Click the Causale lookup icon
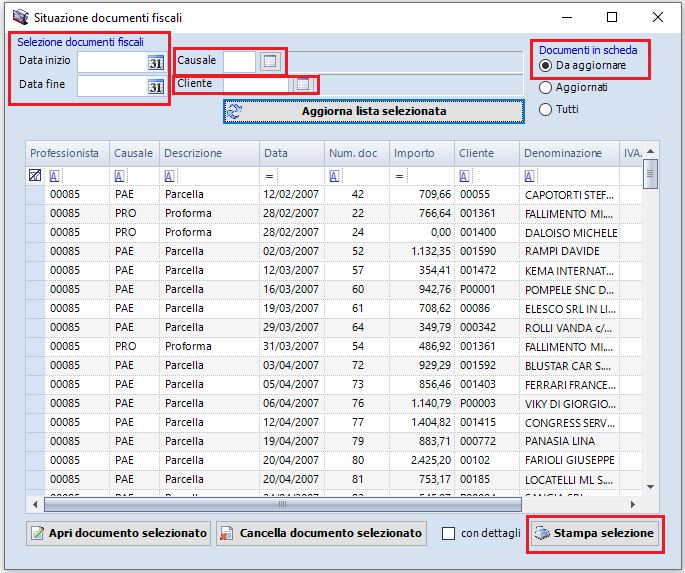 [269, 61]
